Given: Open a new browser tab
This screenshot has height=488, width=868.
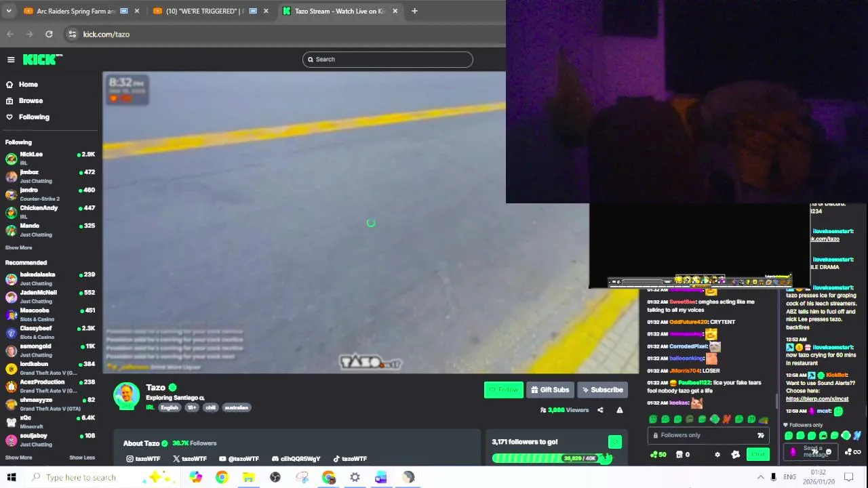Looking at the screenshot, I should [x=414, y=11].
